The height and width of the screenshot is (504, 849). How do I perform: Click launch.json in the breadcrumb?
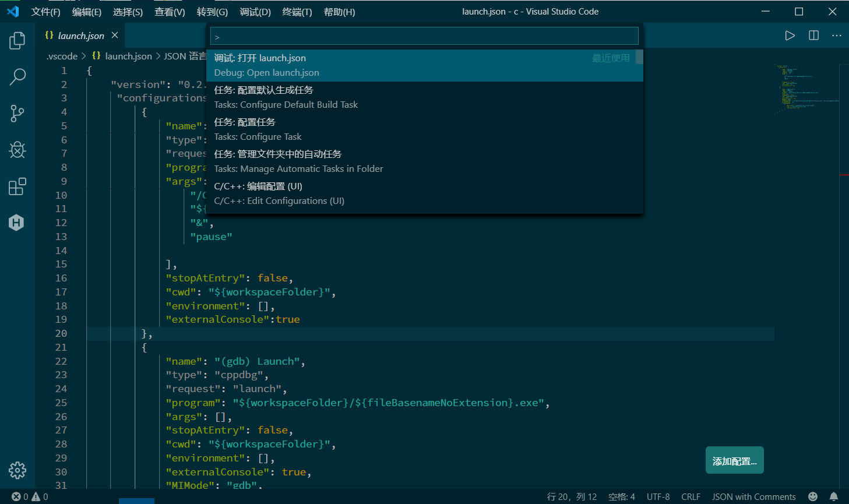128,57
